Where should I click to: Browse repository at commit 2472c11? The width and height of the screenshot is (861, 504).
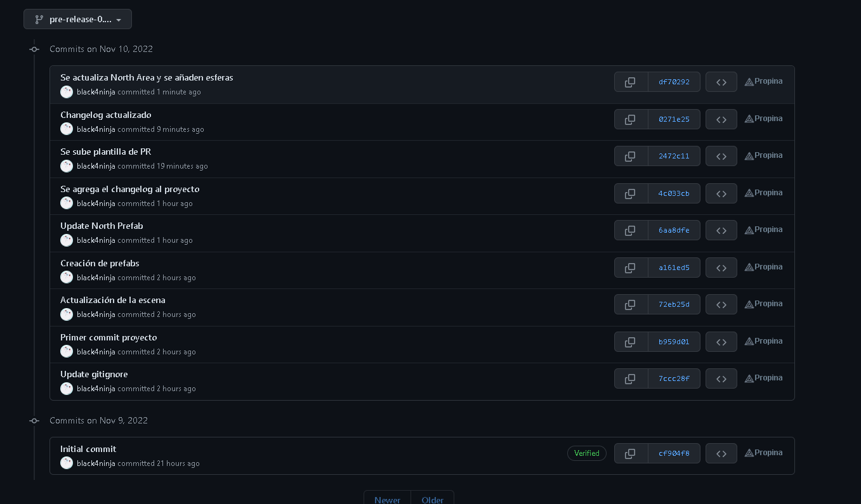[x=721, y=156]
